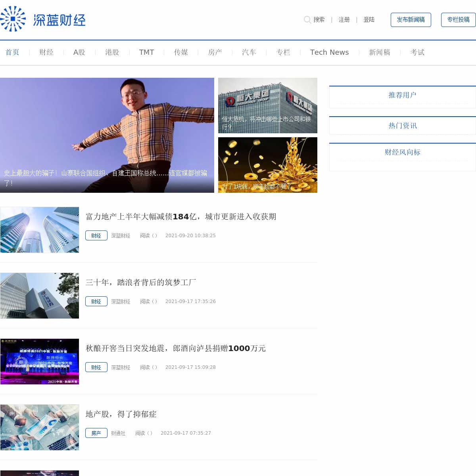
Task: Open article headline 富力地产上半年大幅减债184亿
Action: coord(181,217)
